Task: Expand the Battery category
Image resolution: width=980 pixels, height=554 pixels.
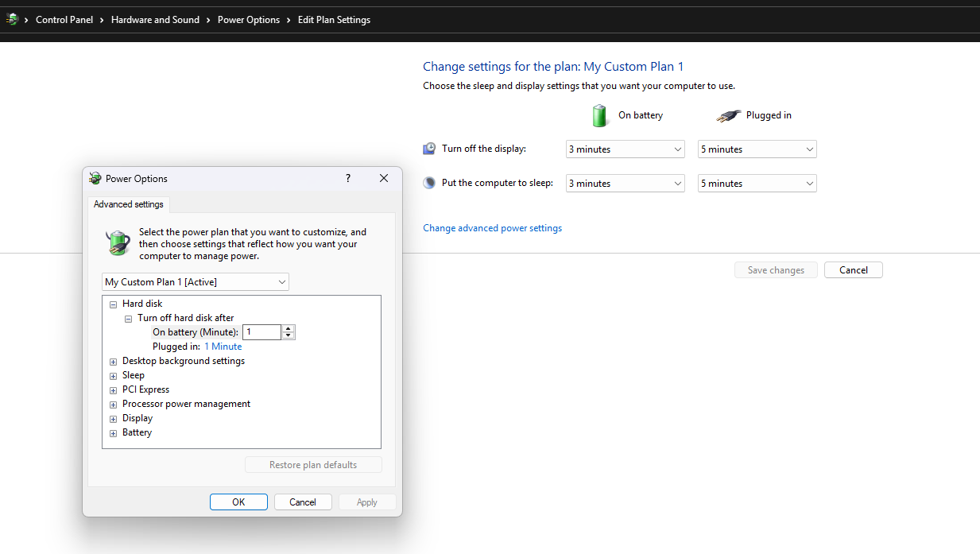Action: coord(113,432)
